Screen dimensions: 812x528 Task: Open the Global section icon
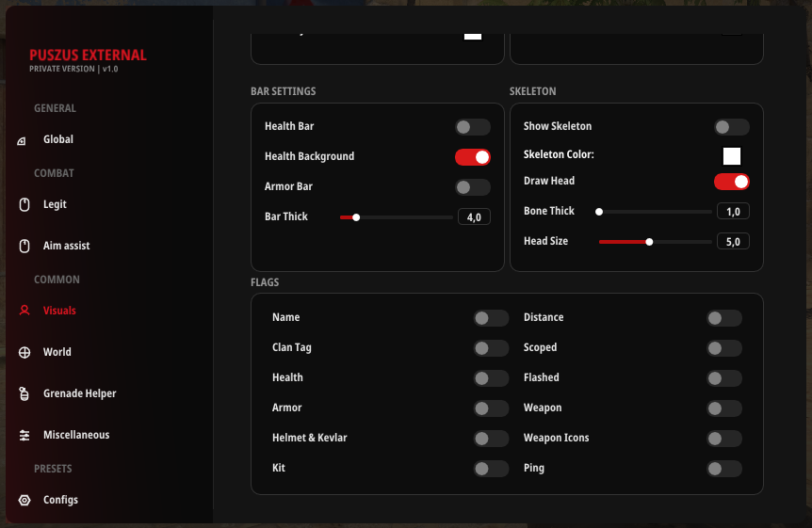click(x=23, y=140)
